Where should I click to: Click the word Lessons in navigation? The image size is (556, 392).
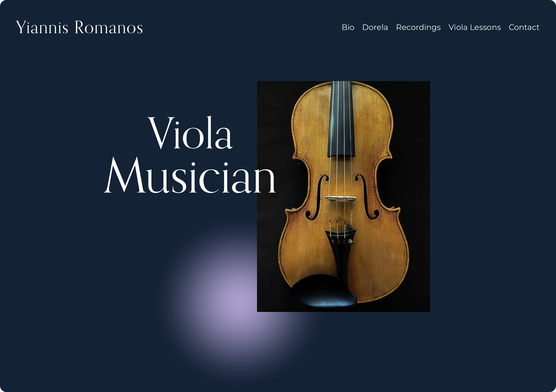click(x=485, y=27)
